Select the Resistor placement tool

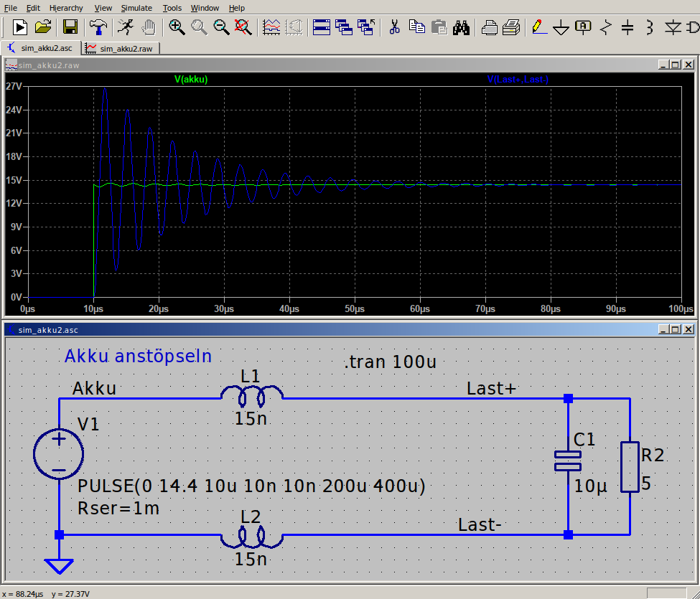pos(606,27)
